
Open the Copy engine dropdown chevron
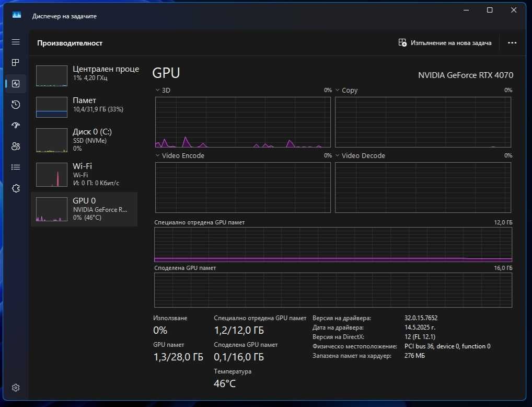337,90
